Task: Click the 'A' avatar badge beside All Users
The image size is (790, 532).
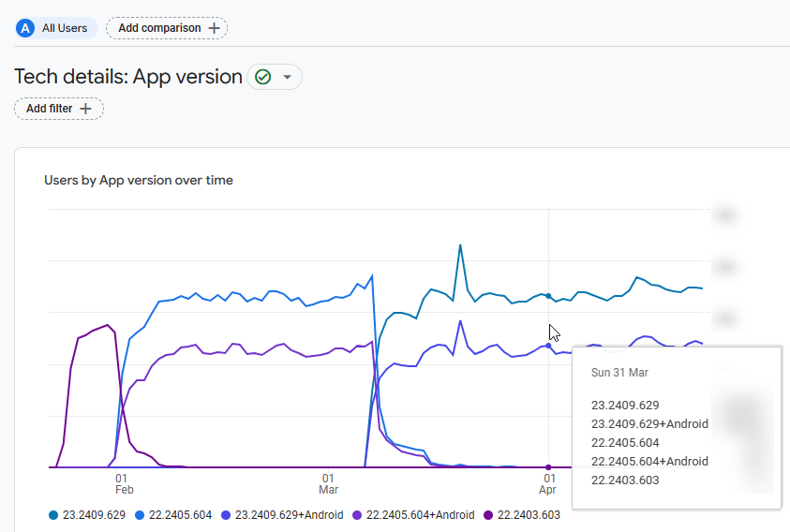Action: [x=25, y=28]
